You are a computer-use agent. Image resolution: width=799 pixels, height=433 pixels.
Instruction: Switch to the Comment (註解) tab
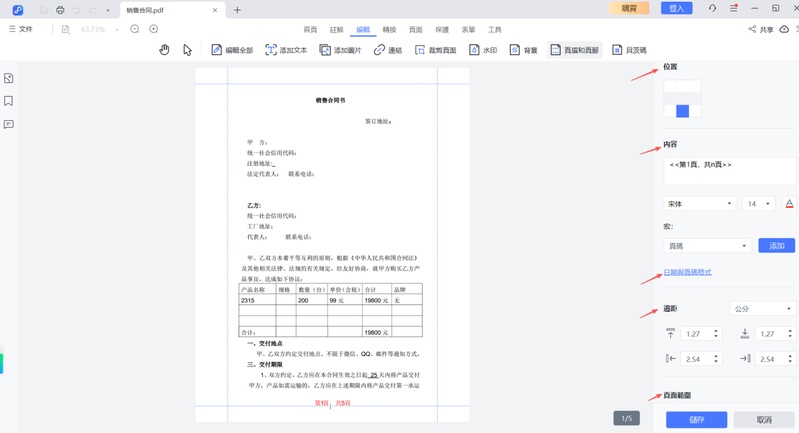pos(336,30)
